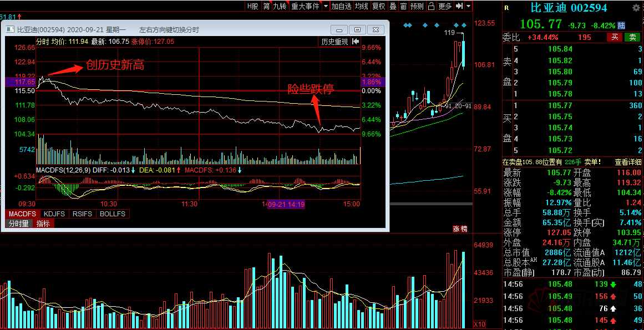644x330 pixels.
Task: Click the 委比 +34.44% value
Action: click(542, 37)
